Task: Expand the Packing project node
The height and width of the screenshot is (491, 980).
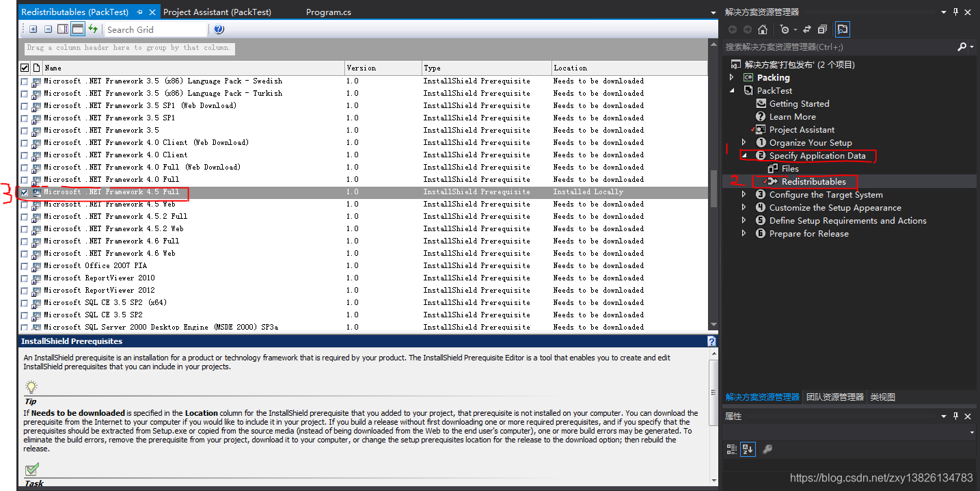Action: 732,77
